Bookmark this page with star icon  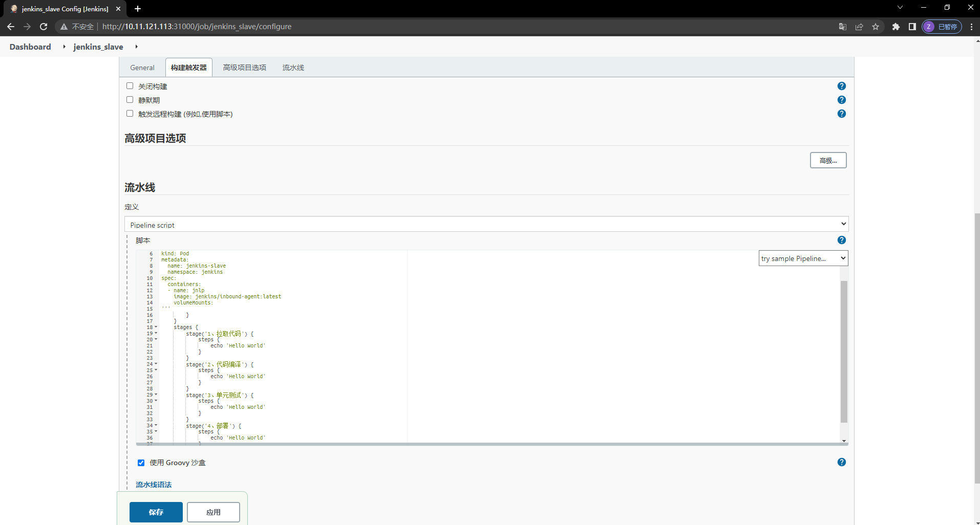pyautogui.click(x=876, y=27)
